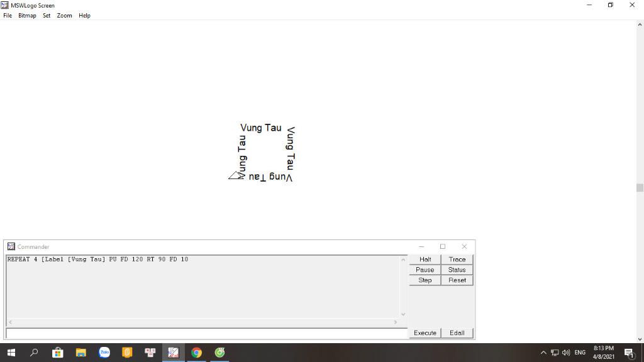644x362 pixels.
Task: Open Windows taskbar search
Action: tap(34, 353)
